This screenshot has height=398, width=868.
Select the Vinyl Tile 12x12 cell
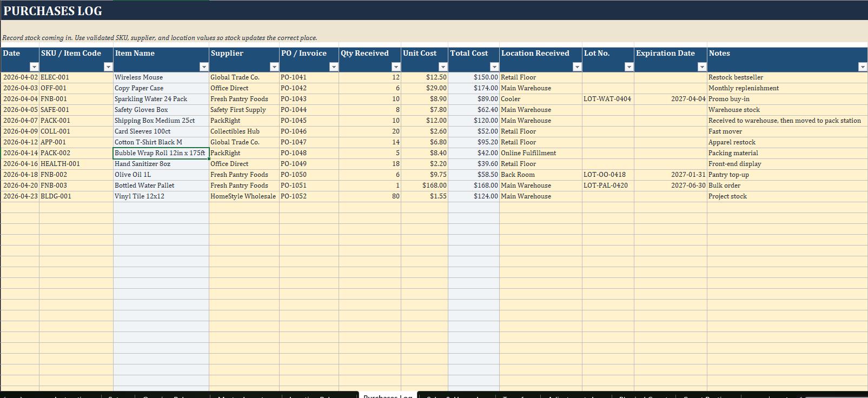point(161,196)
